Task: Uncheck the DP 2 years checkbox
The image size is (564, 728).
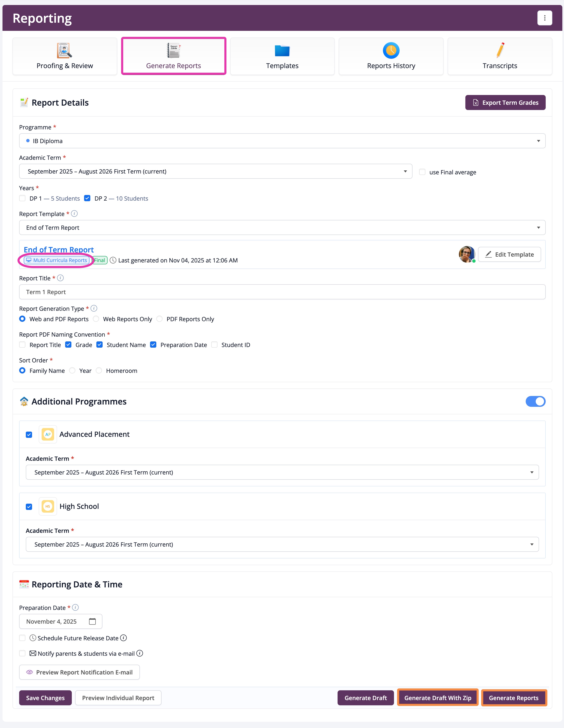Action: [x=87, y=198]
